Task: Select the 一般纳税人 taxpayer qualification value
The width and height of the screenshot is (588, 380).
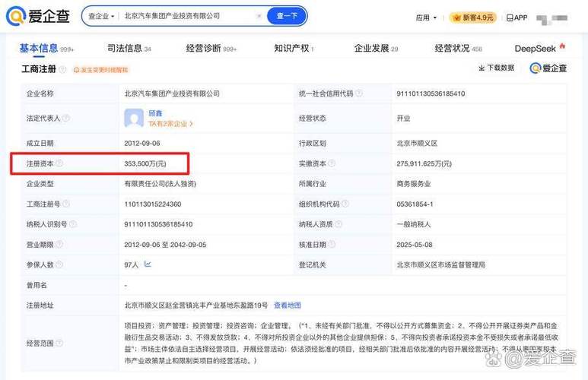Action: (x=414, y=224)
